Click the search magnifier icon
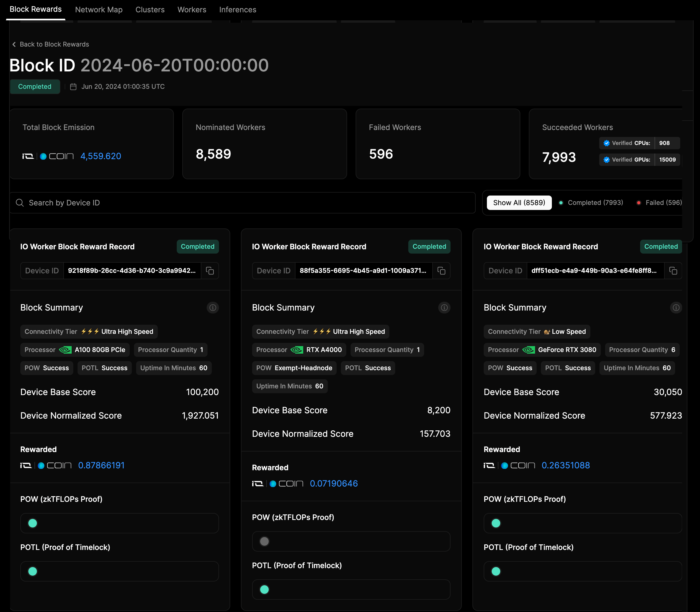 pyautogui.click(x=20, y=203)
